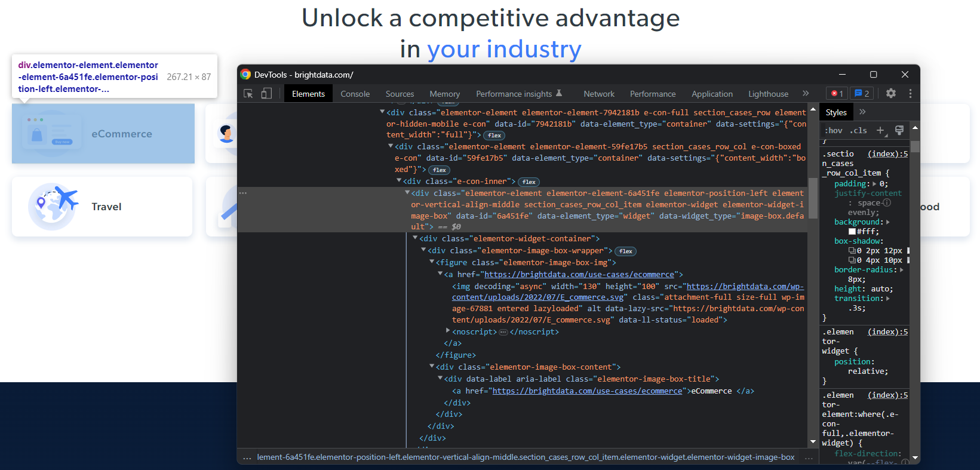Activate the inspect element picker tool

(248, 94)
